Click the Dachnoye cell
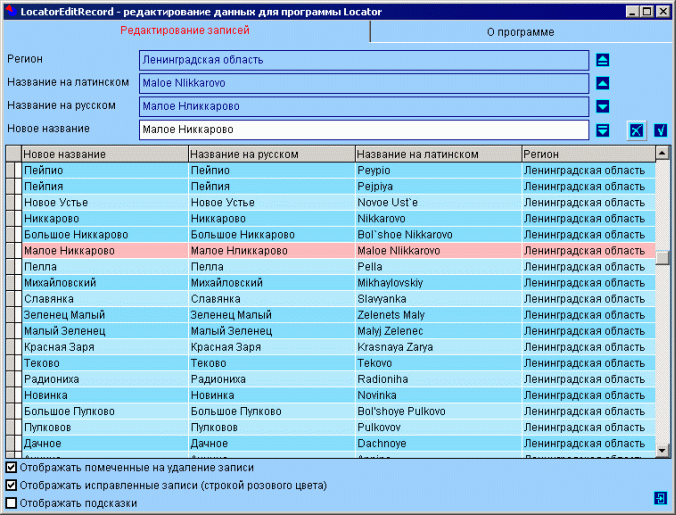 [438, 443]
